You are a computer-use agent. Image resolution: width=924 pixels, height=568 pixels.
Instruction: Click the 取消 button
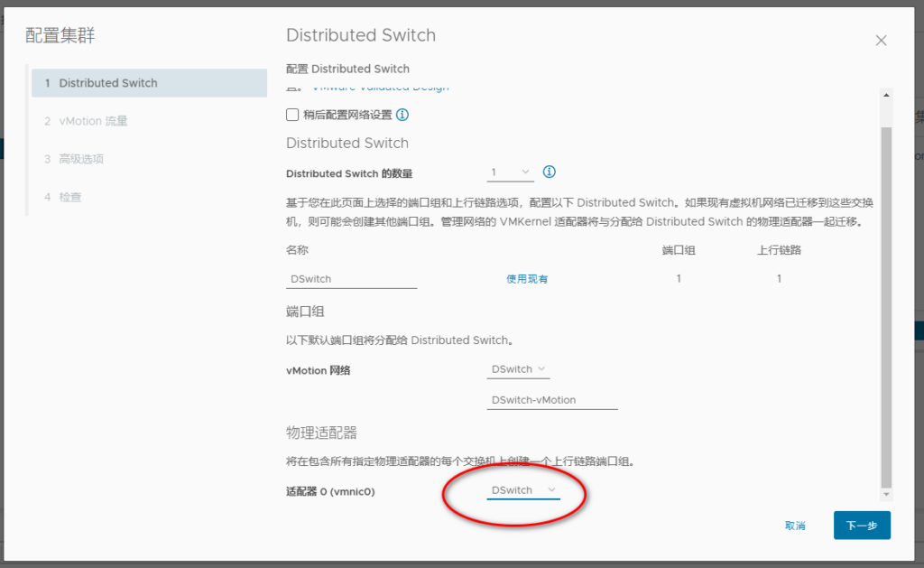click(x=795, y=526)
